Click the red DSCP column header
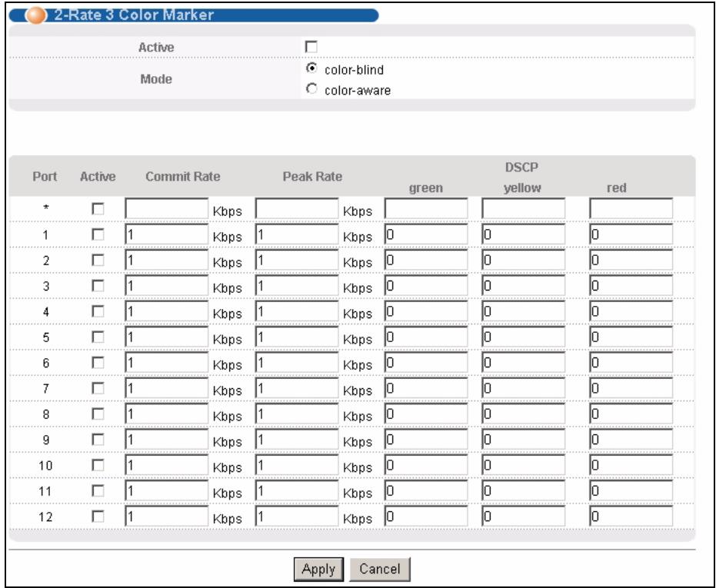 617,188
